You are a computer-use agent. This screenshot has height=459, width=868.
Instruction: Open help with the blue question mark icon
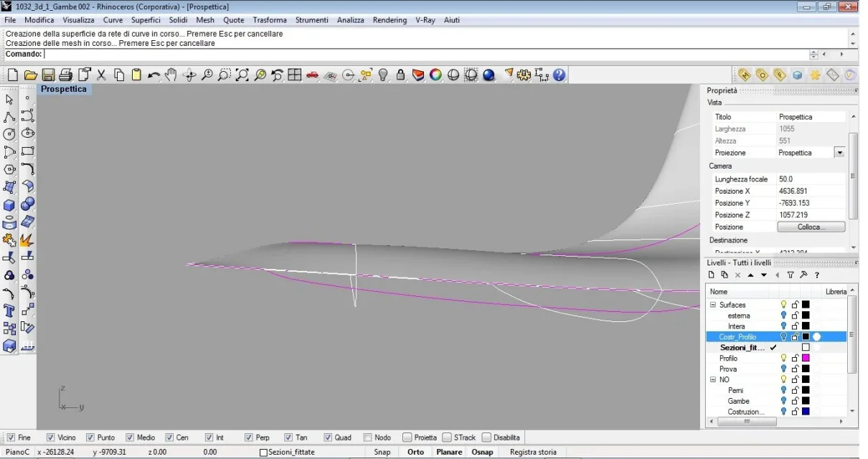click(x=559, y=75)
